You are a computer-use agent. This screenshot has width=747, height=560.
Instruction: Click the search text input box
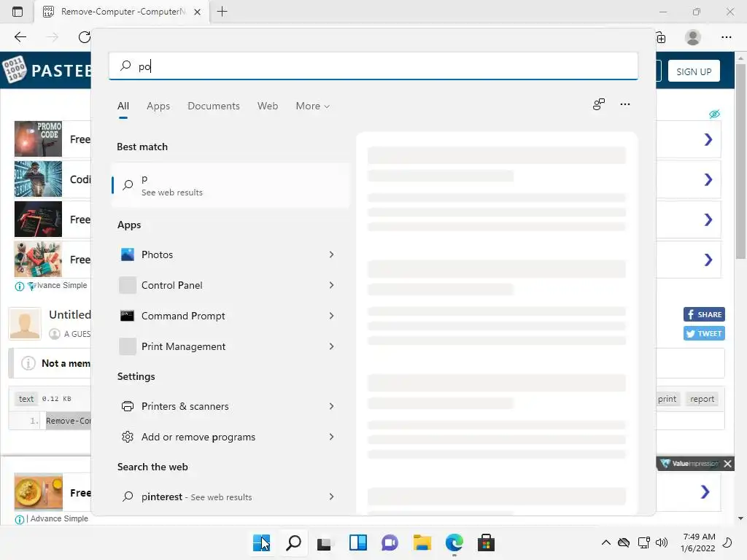(x=373, y=66)
